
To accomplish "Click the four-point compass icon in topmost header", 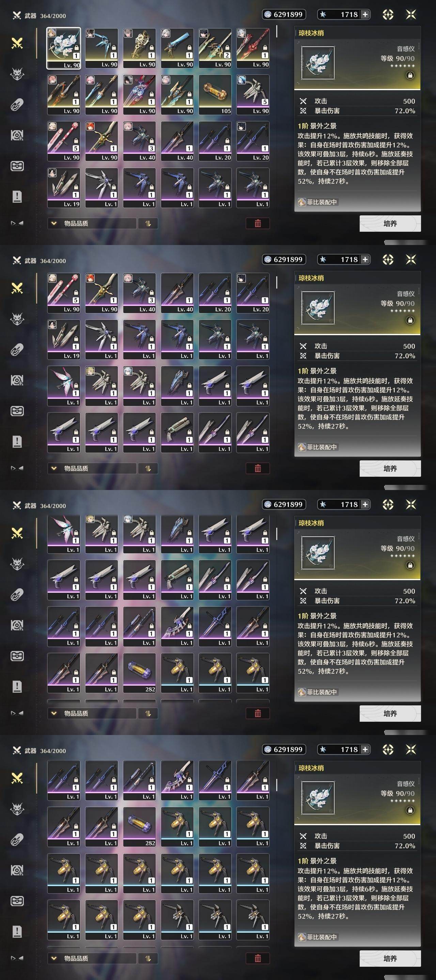I will (x=388, y=14).
